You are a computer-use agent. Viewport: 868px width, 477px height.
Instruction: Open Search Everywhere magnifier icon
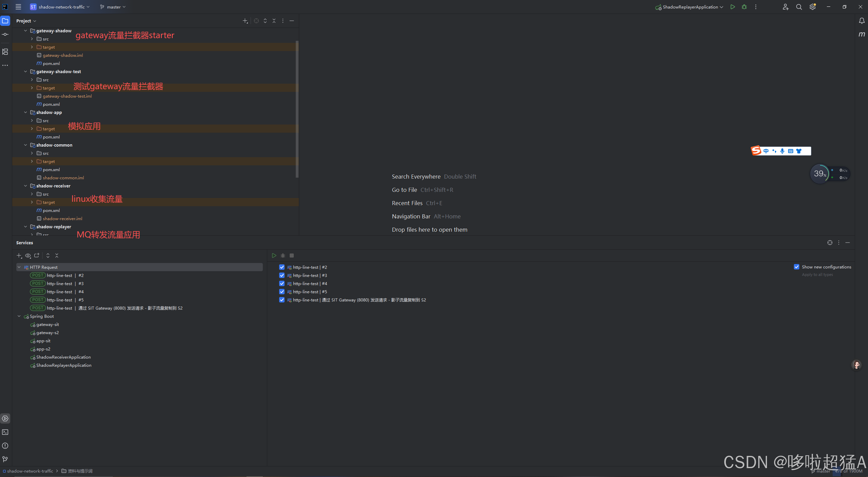(x=799, y=7)
